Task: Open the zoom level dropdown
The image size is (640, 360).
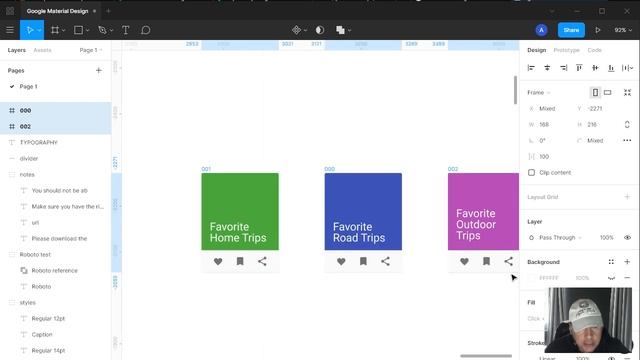Action: point(623,30)
